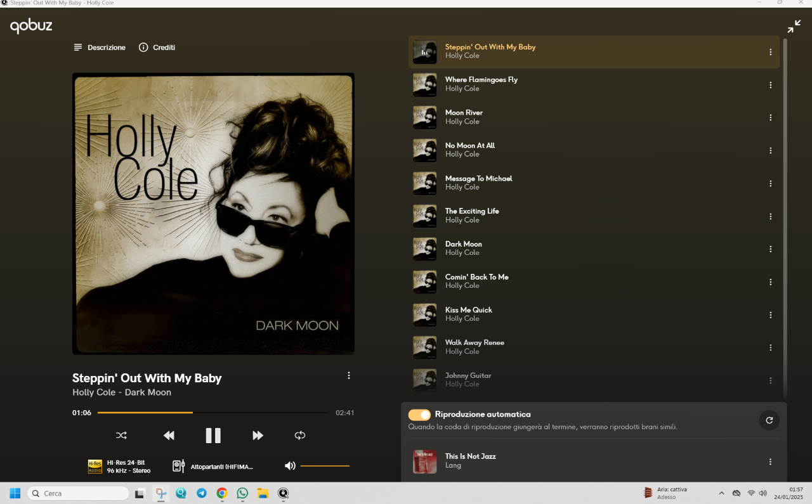Refresh the autoplay suggestions
The width and height of the screenshot is (812, 504).
pos(769,420)
